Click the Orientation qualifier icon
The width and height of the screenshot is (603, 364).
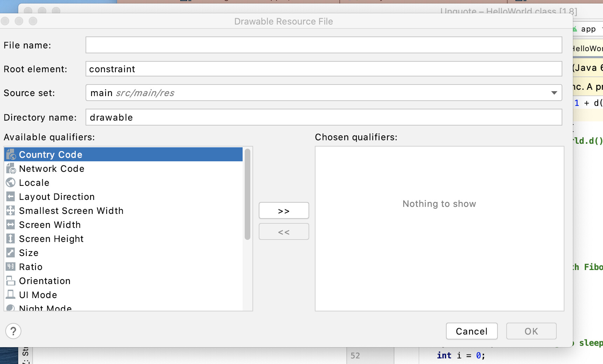click(x=11, y=281)
